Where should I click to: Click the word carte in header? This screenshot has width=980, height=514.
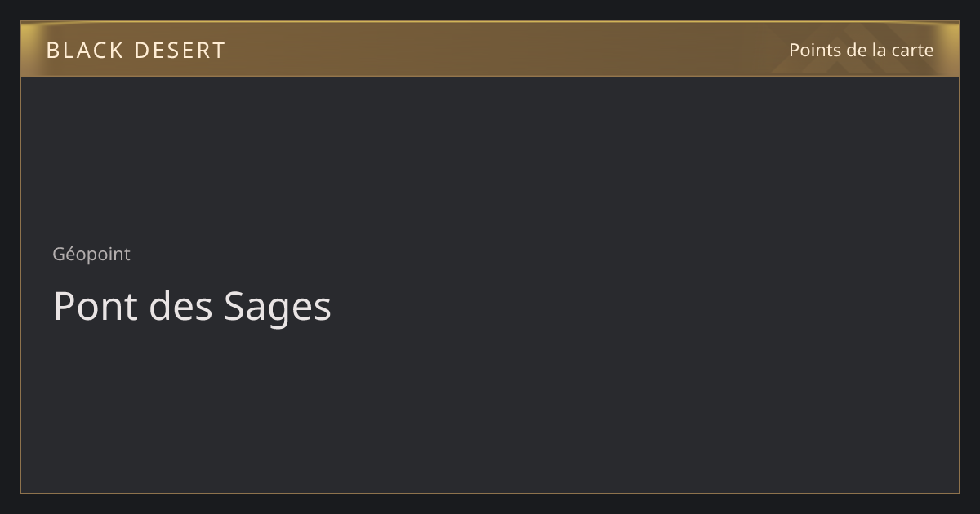point(913,51)
